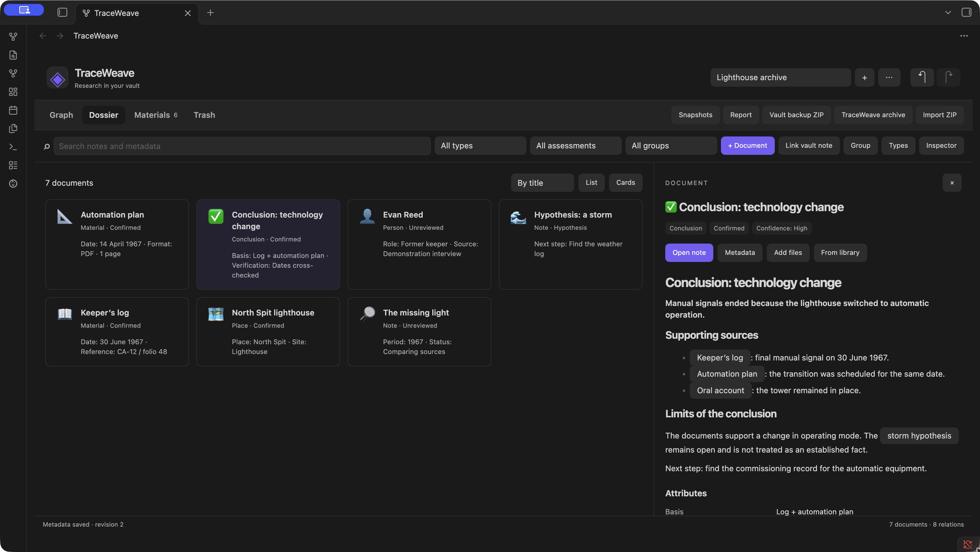Image resolution: width=980 pixels, height=552 pixels.
Task: Open the North Spit lighthouse card
Action: (268, 332)
